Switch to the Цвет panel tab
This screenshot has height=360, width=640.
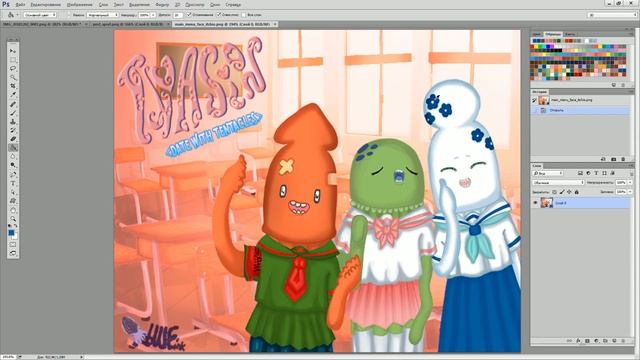(x=536, y=34)
